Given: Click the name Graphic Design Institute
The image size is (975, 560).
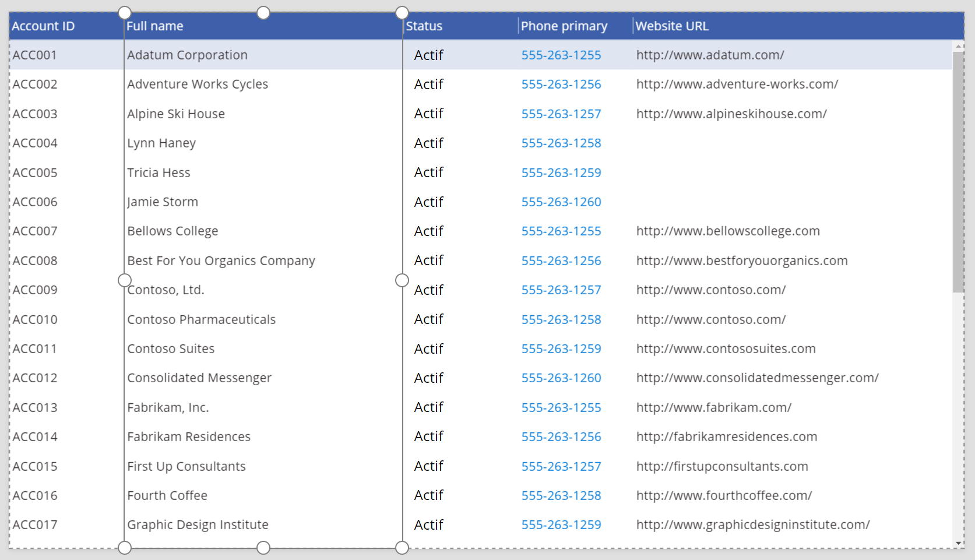Looking at the screenshot, I should pos(198,525).
